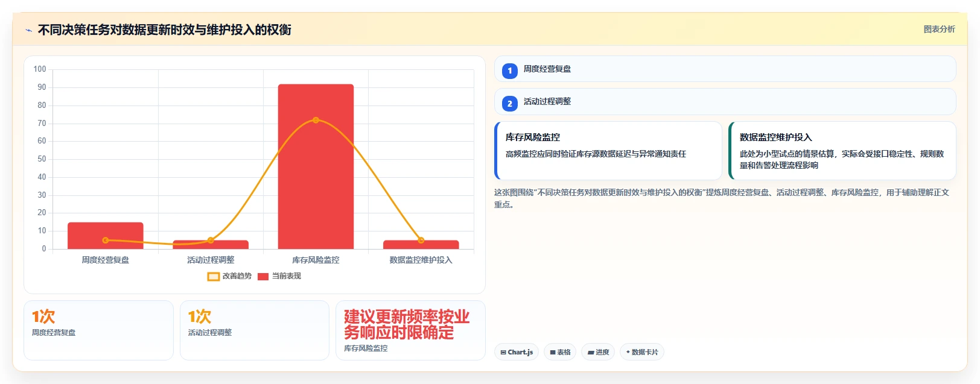Click the 图表分析 label in the header
The width and height of the screenshot is (980, 384).
tap(940, 29)
